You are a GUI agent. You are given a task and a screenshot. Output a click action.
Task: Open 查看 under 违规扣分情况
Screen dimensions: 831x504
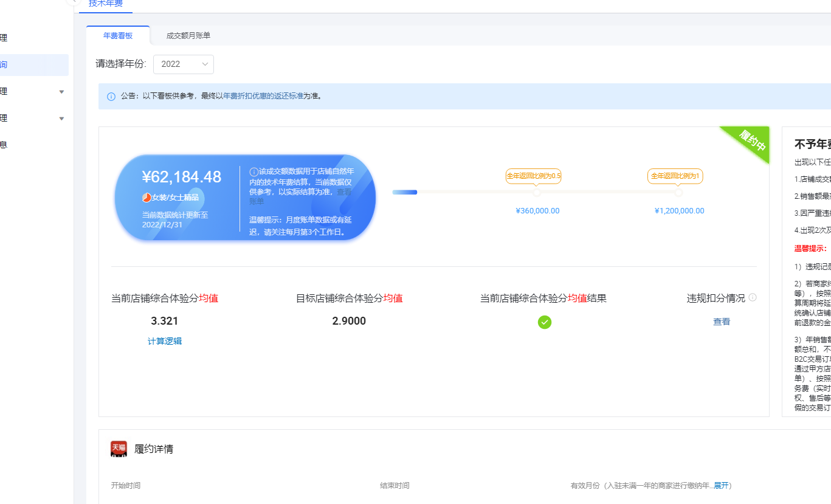pyautogui.click(x=722, y=322)
